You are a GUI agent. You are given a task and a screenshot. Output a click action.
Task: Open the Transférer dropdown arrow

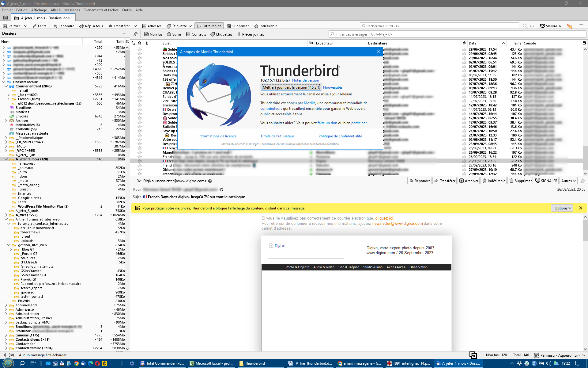[135, 26]
